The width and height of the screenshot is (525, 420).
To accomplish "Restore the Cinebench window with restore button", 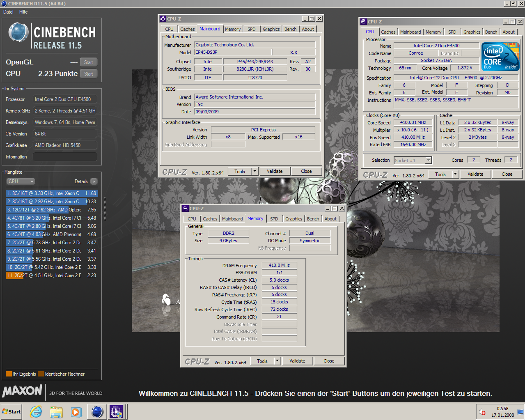I will [514, 3].
